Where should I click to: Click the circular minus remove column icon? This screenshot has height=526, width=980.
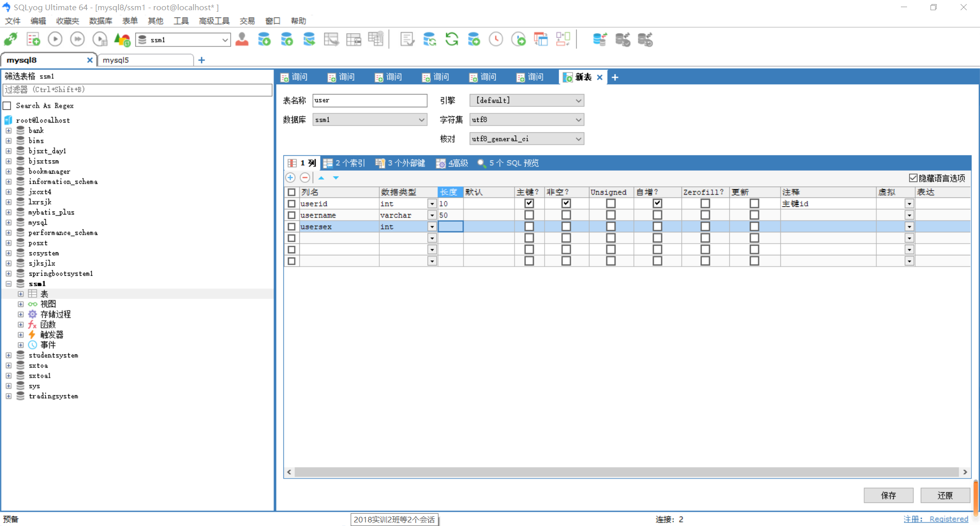point(305,178)
